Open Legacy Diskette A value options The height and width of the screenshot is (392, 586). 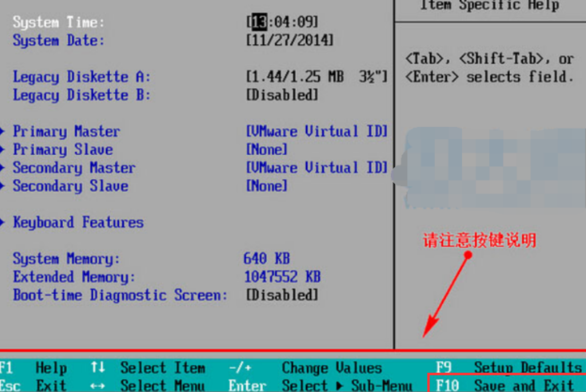coord(317,77)
